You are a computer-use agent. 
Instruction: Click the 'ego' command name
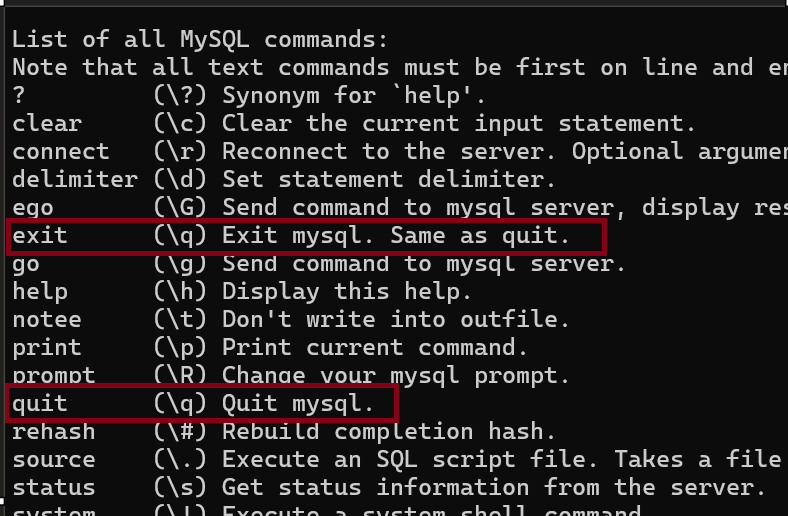[33, 208]
